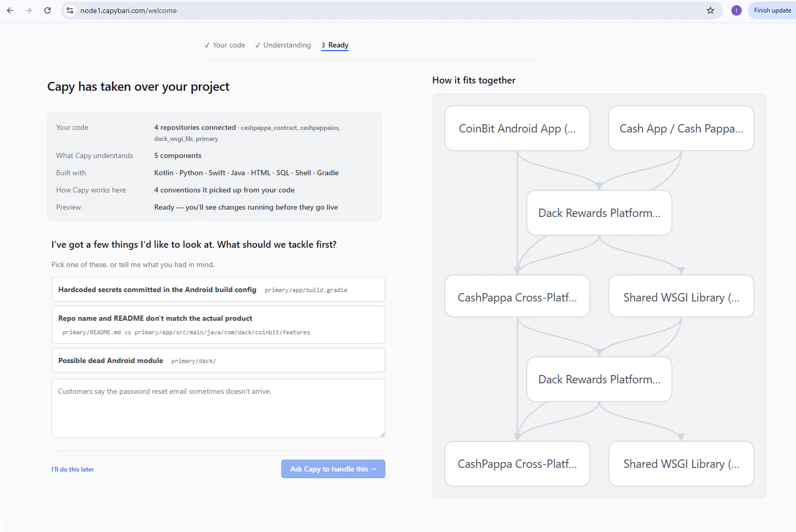Click the '5 components' value
796x532 pixels.
pos(177,155)
